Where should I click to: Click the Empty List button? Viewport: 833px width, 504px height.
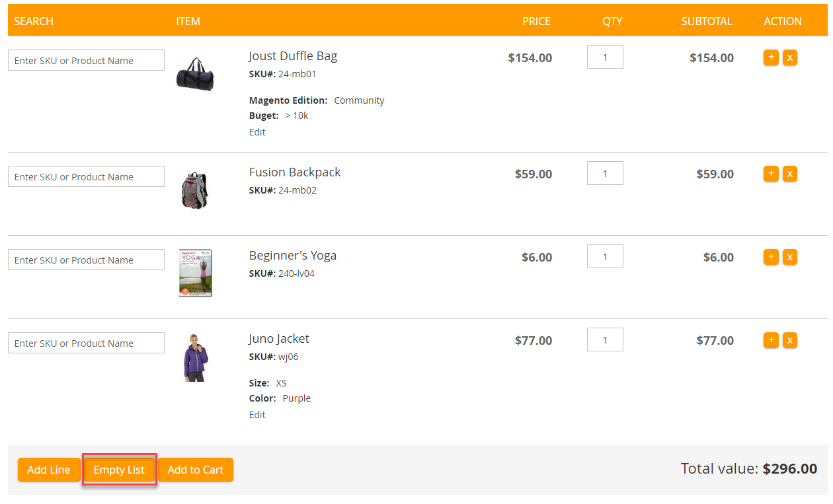click(x=119, y=470)
